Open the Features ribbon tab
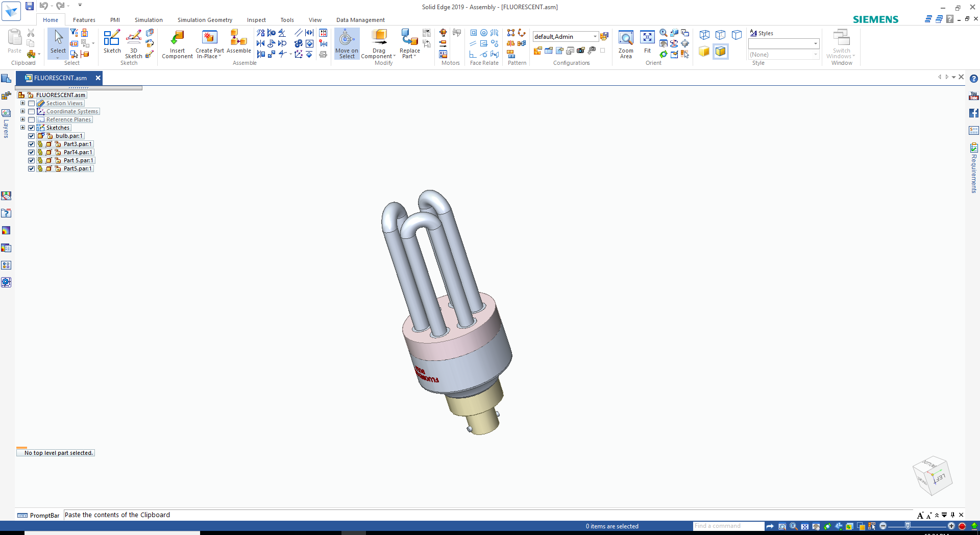 [x=84, y=20]
